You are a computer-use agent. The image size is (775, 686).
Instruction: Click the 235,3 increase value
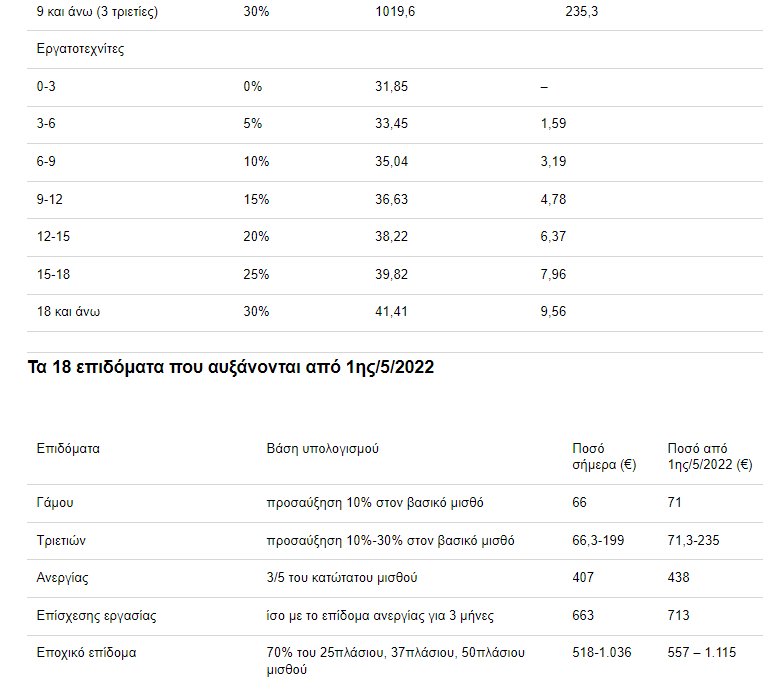[x=581, y=11]
